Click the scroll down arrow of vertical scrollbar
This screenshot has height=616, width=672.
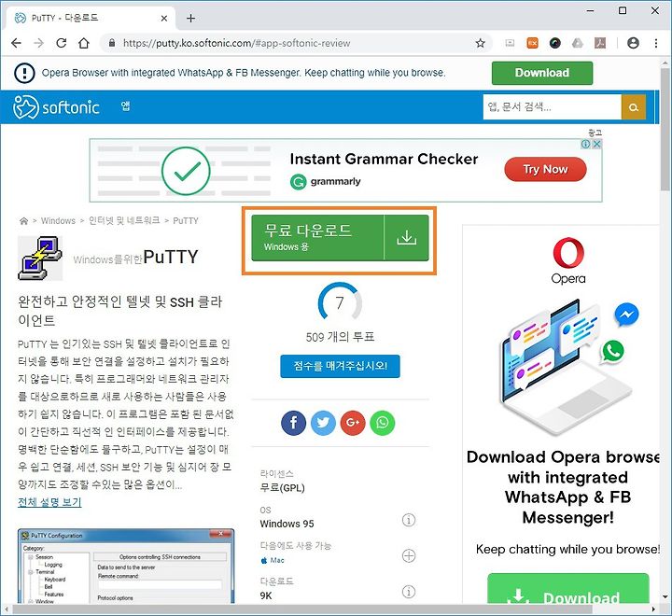click(665, 596)
